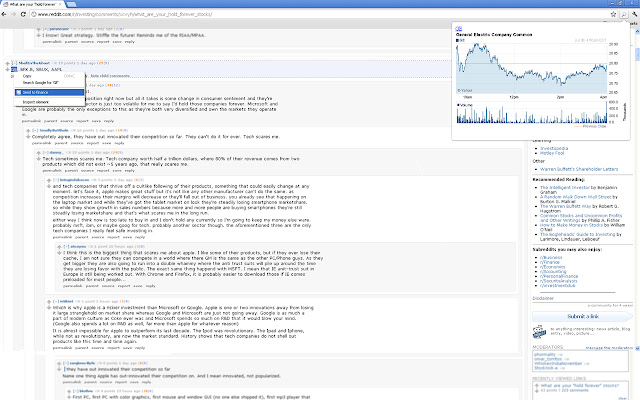Open A Random Walk Down Wall Street link
640x400 pixels.
click(575, 197)
